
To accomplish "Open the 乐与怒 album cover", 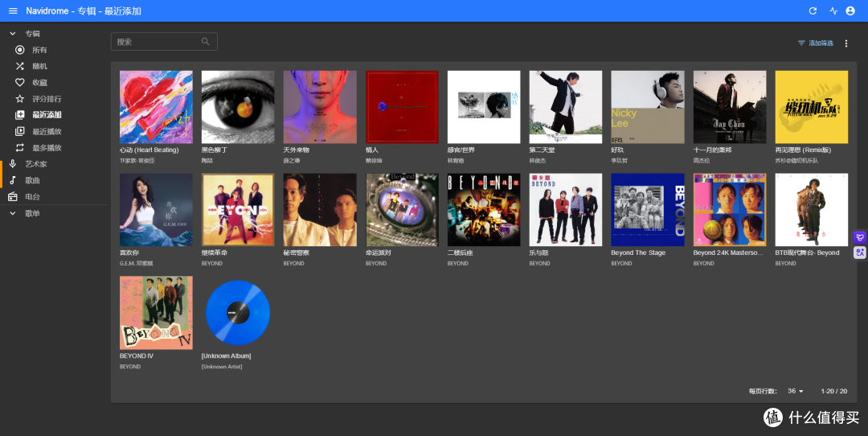I will pos(566,210).
